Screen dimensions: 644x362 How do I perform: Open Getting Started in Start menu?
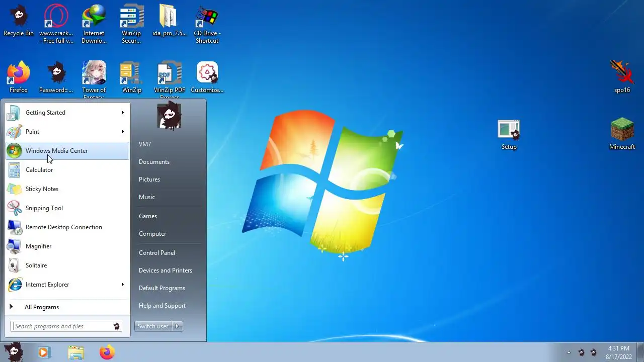[67, 113]
